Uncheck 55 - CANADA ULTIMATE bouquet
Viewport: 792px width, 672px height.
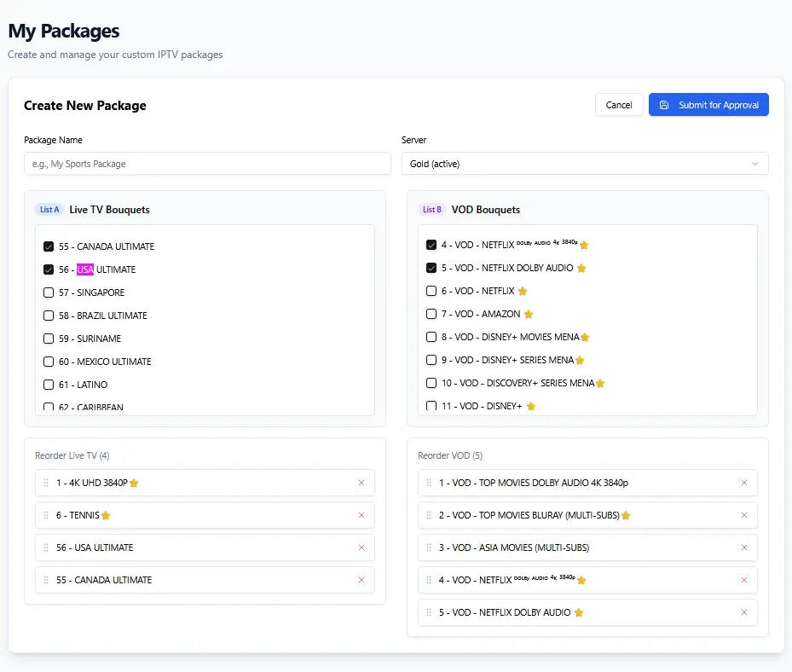click(49, 246)
